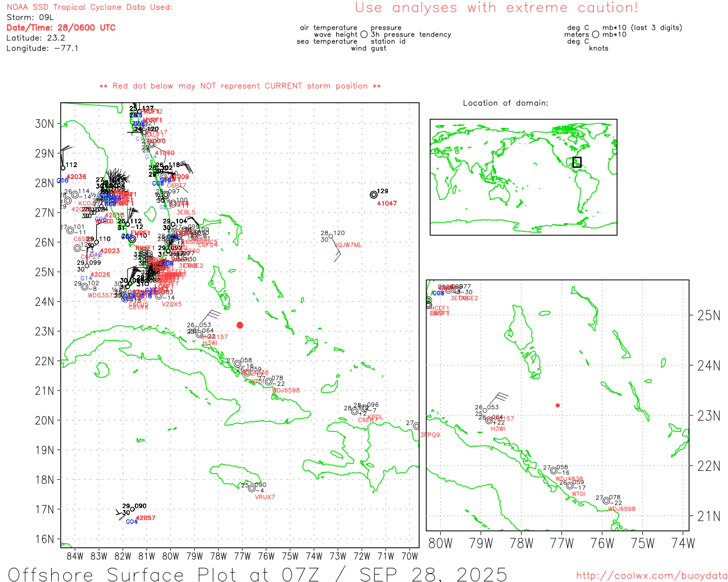Click the station circle above the VRUX7 label
The image size is (728, 582).
pos(252,488)
